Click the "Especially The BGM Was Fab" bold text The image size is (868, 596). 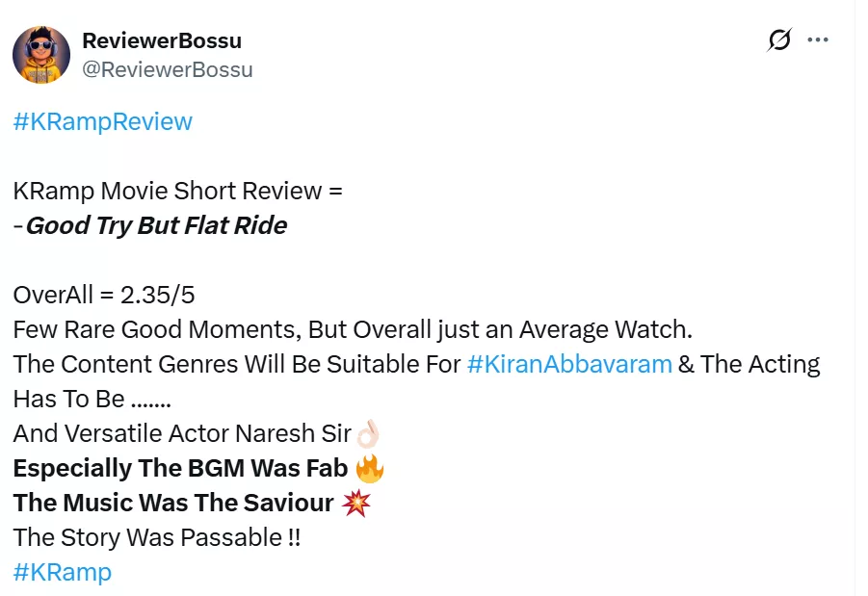tap(180, 468)
